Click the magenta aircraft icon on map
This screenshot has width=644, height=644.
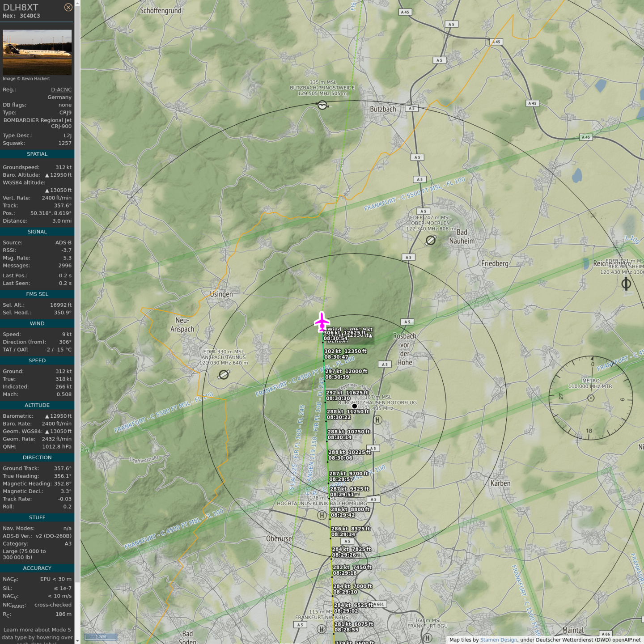pyautogui.click(x=322, y=322)
